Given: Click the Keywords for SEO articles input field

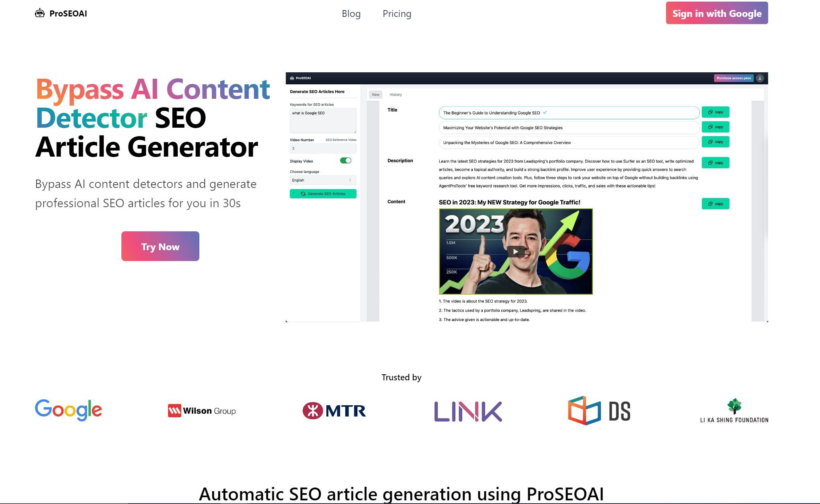Looking at the screenshot, I should [x=323, y=120].
